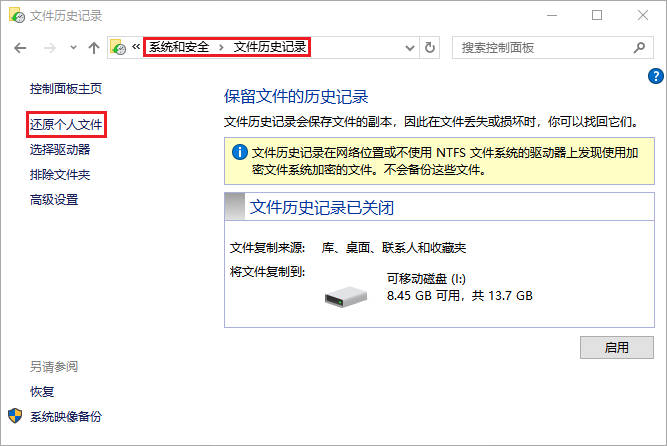667x446 pixels.
Task: Click the 启用 button
Action: [x=617, y=348]
